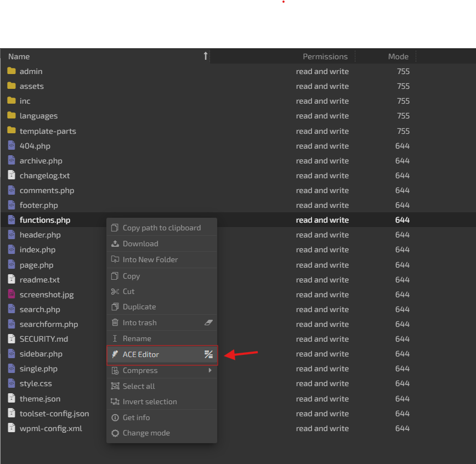Select the toolset-config.json file name
This screenshot has width=476, height=464.
click(x=54, y=414)
